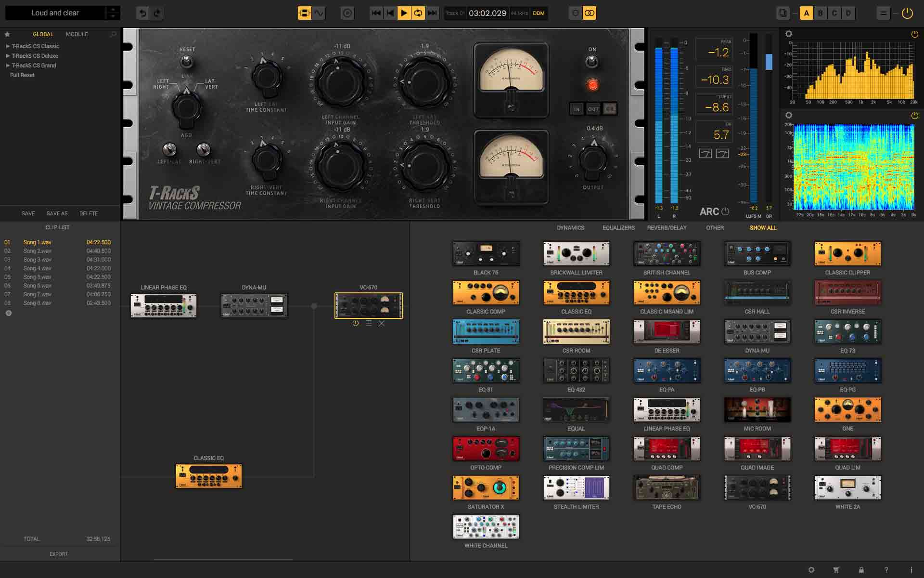Click the OUTPUT gain knob
The width and height of the screenshot is (924, 578).
593,159
